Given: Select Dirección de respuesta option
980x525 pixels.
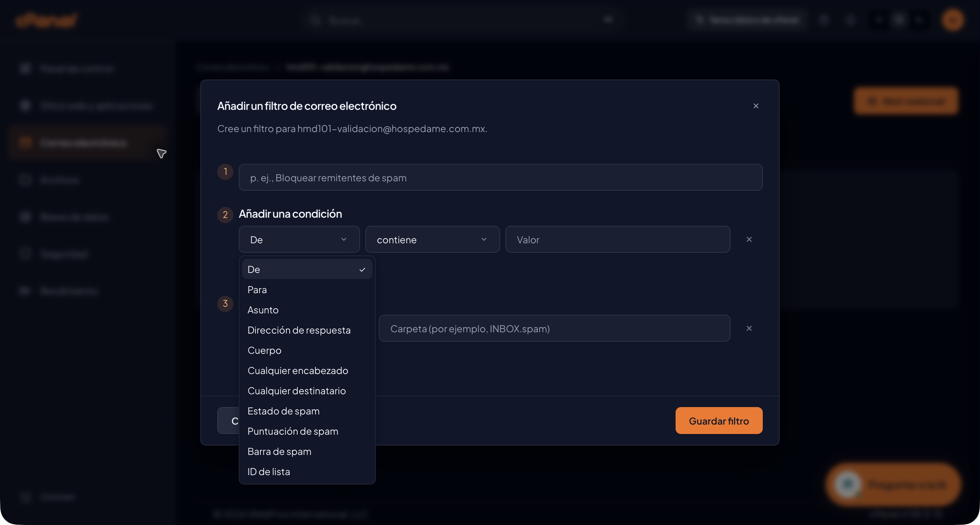Looking at the screenshot, I should (307, 330).
